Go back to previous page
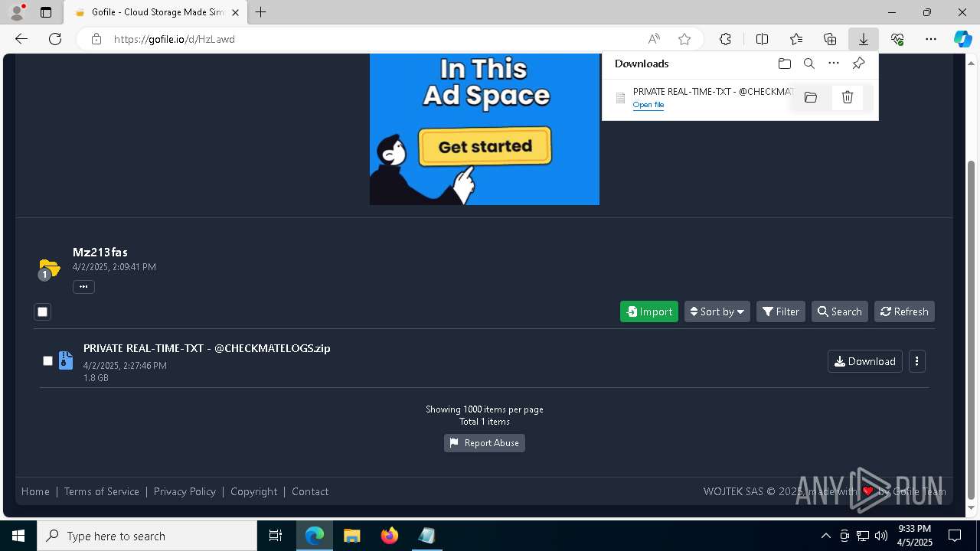Viewport: 980px width, 551px height. coord(21,39)
